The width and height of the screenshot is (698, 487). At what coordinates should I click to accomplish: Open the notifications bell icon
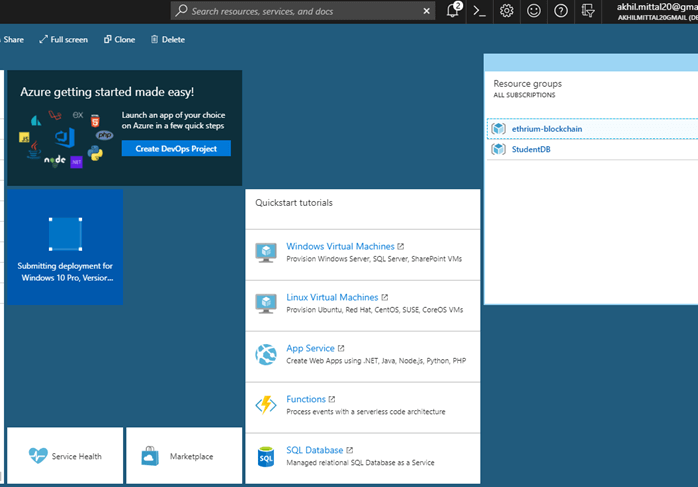pos(454,11)
